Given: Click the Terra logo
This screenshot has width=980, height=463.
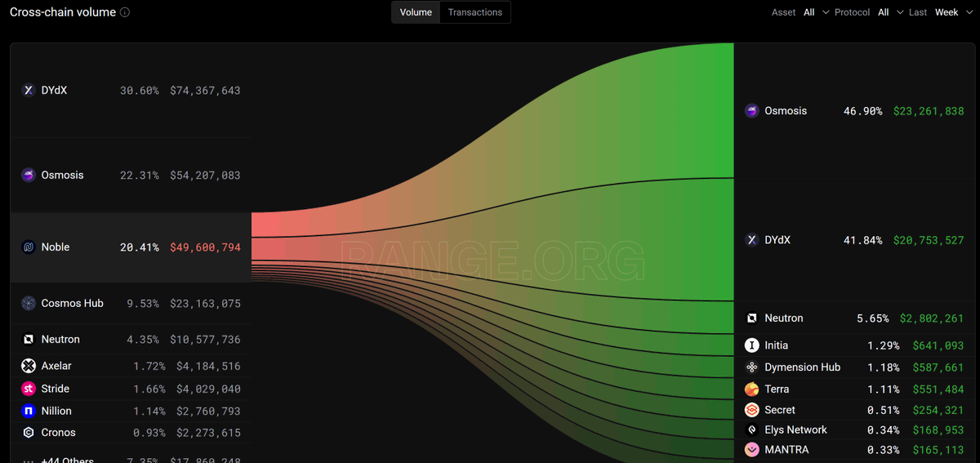Looking at the screenshot, I should point(752,390).
